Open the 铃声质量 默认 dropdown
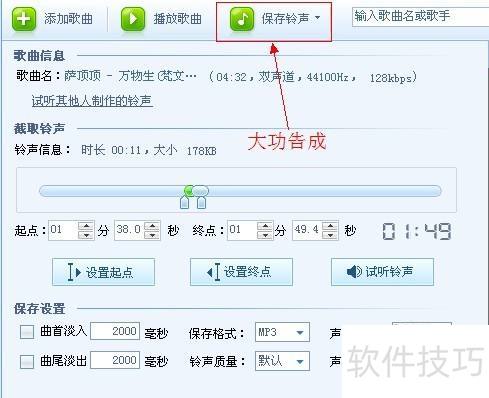This screenshot has width=489, height=398. (282, 361)
